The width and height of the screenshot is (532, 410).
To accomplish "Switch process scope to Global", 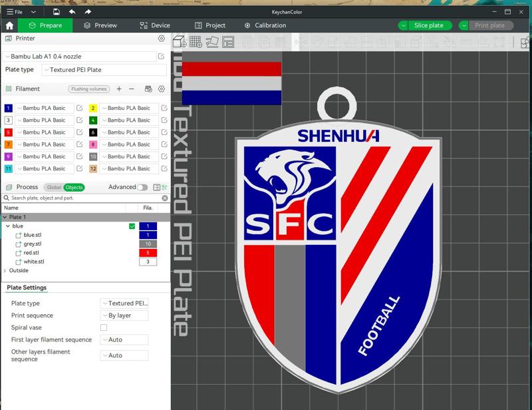I will click(x=54, y=187).
